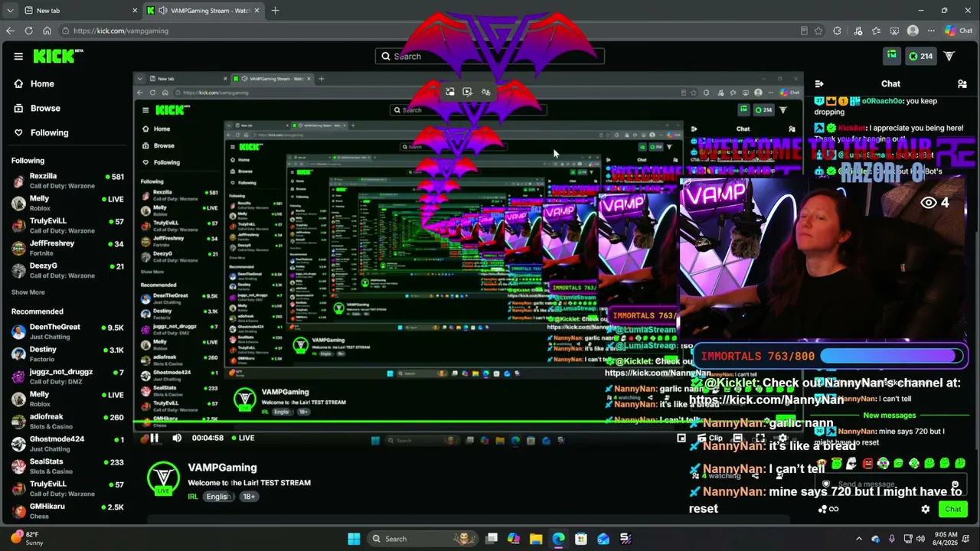
Task: Open the profile avatar menu in header
Action: pos(949,56)
